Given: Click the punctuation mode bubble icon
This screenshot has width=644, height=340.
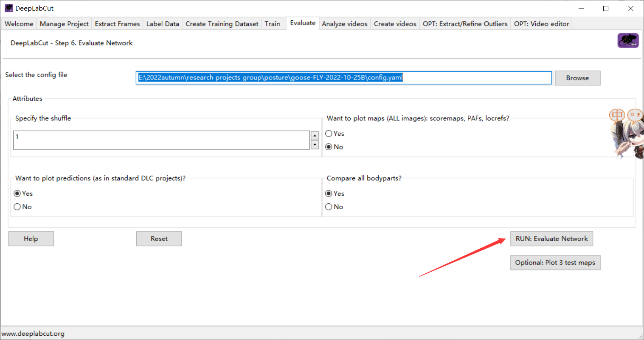Looking at the screenshot, I should [635, 115].
